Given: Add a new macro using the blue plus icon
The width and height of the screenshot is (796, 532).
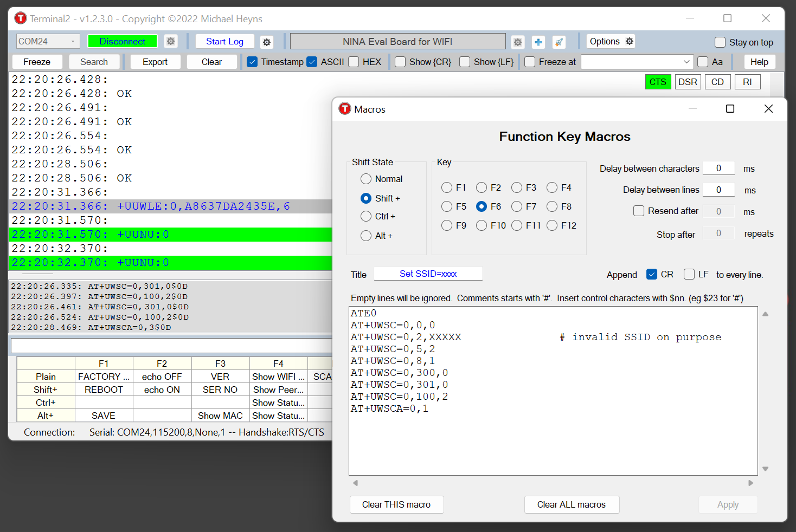Looking at the screenshot, I should tap(538, 41).
